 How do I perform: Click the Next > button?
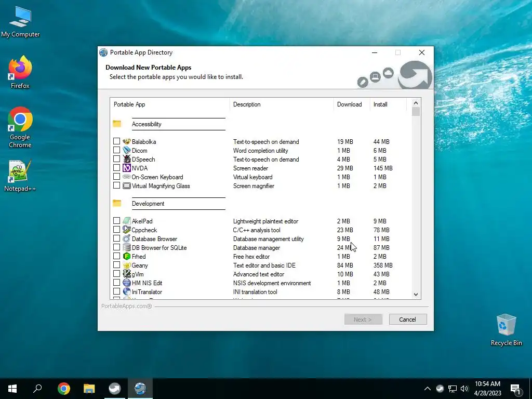pos(363,320)
